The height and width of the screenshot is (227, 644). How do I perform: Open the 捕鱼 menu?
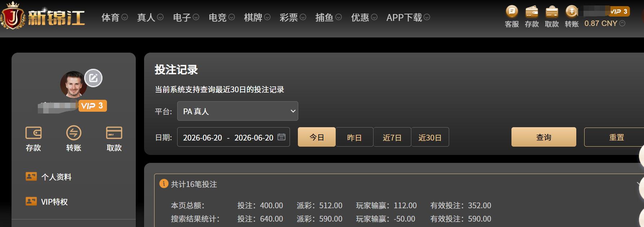click(324, 17)
